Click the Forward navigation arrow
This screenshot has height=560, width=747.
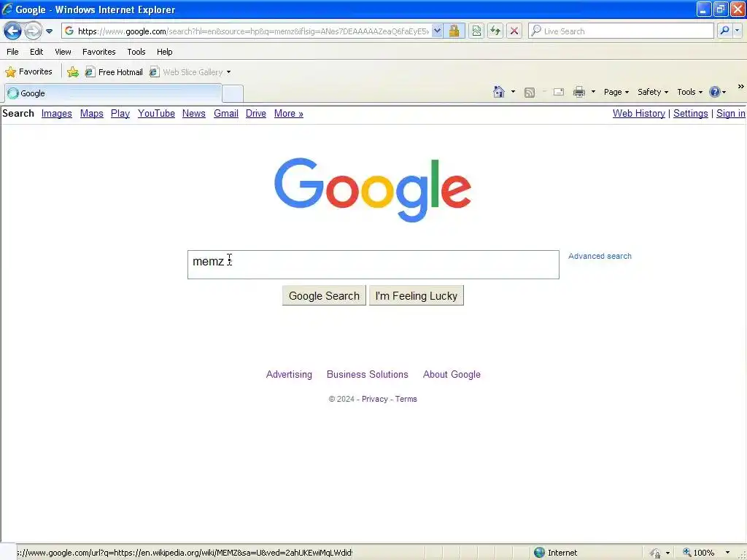32,31
